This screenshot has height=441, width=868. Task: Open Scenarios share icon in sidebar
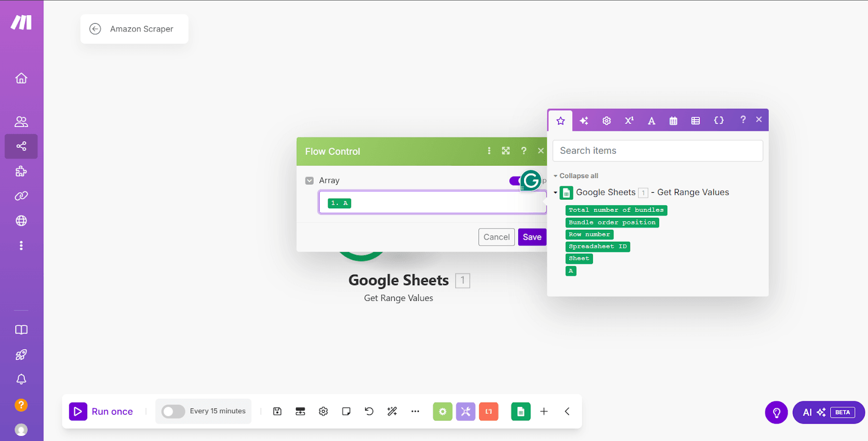click(x=21, y=146)
